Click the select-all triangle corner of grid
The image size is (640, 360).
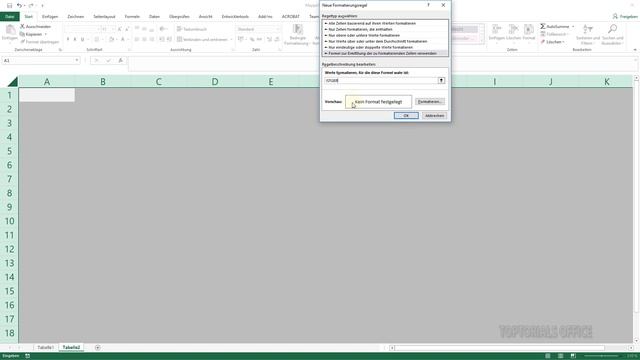(13, 82)
